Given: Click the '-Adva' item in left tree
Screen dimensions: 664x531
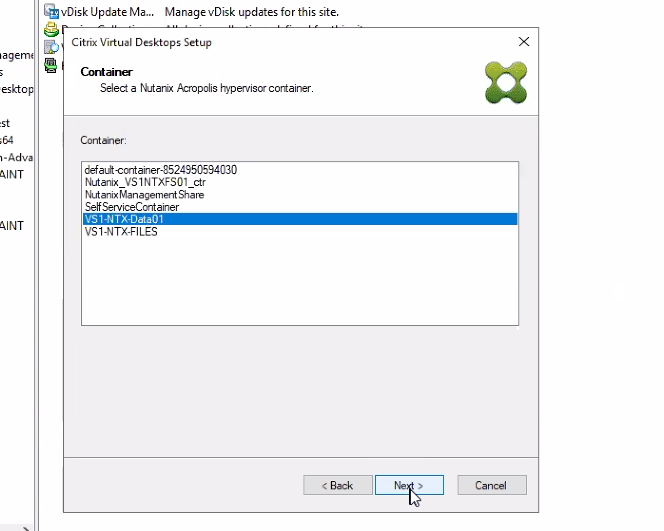Looking at the screenshot, I should click(x=16, y=157).
